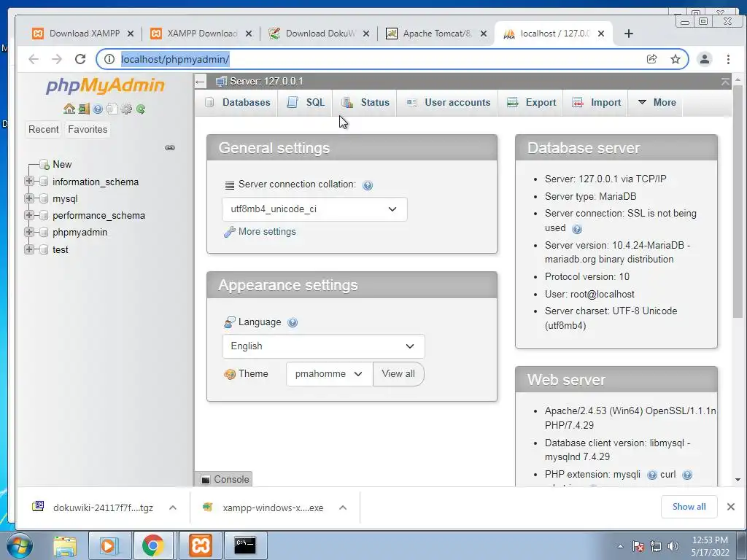Open navigation panel settings gear icon
Viewport: 747px width, 560px height.
126,109
